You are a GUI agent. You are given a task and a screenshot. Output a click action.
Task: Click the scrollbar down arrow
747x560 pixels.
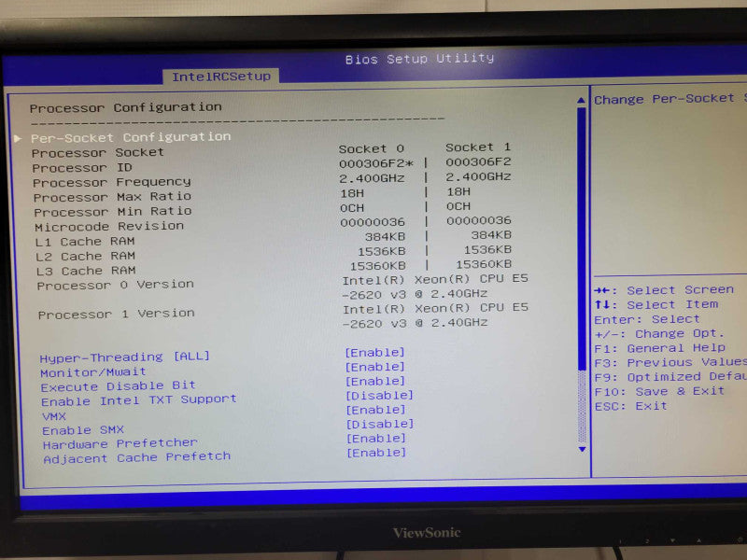(582, 449)
